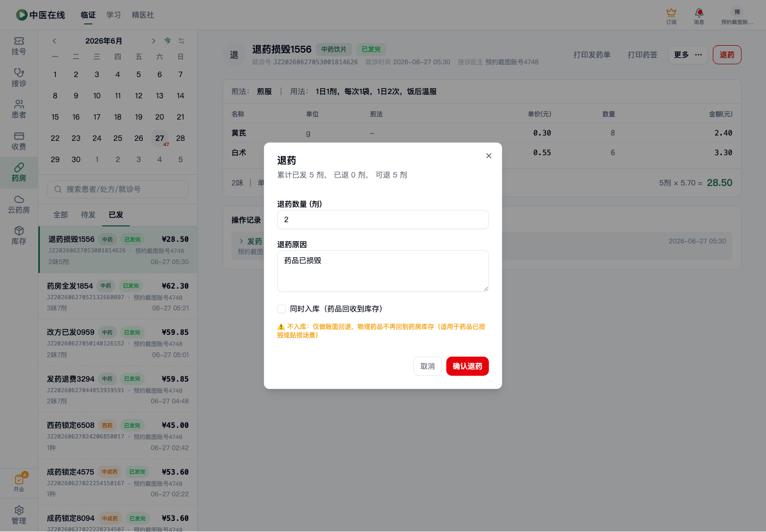The image size is (766, 532).
Task: Click the 搜索患者/处方/就诊号 field
Action: 118,189
